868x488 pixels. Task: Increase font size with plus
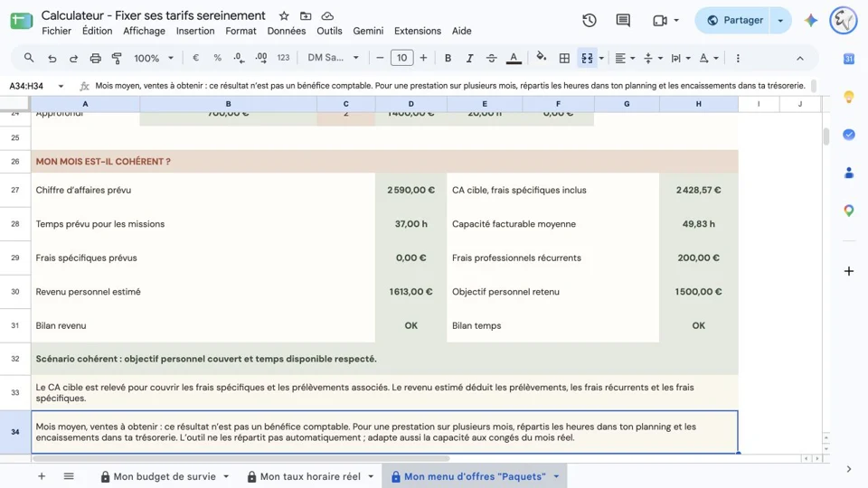423,58
